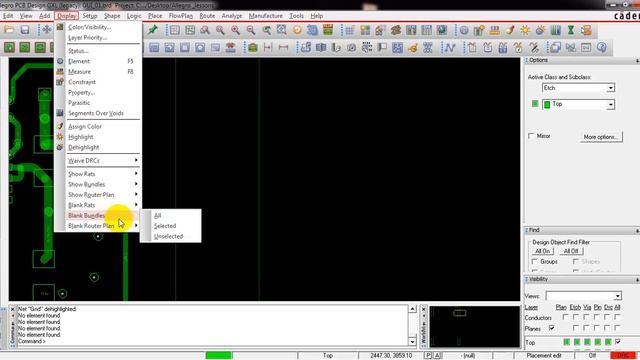Toggle the Groups checkbox in Find filter
The height and width of the screenshot is (360, 640).
point(535,261)
